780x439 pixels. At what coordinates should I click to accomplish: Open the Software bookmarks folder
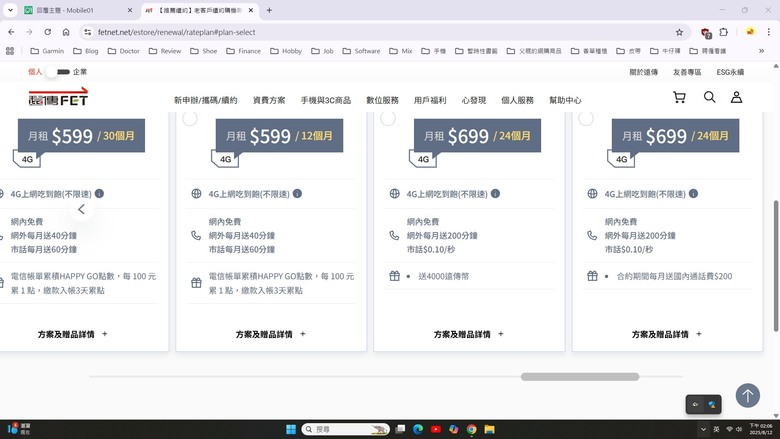click(x=361, y=51)
